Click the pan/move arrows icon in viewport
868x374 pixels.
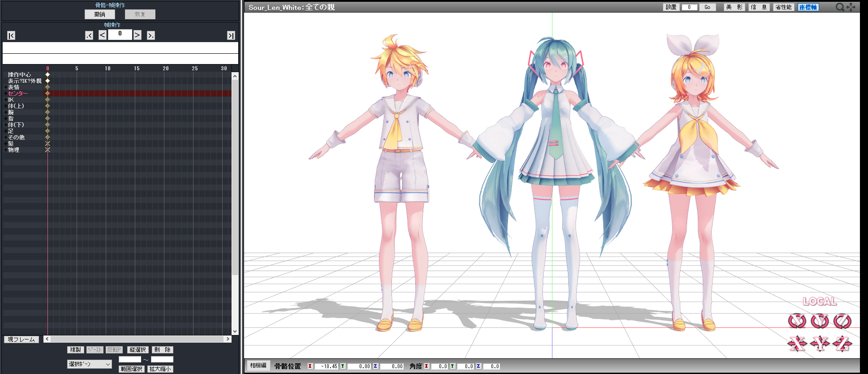click(x=851, y=7)
